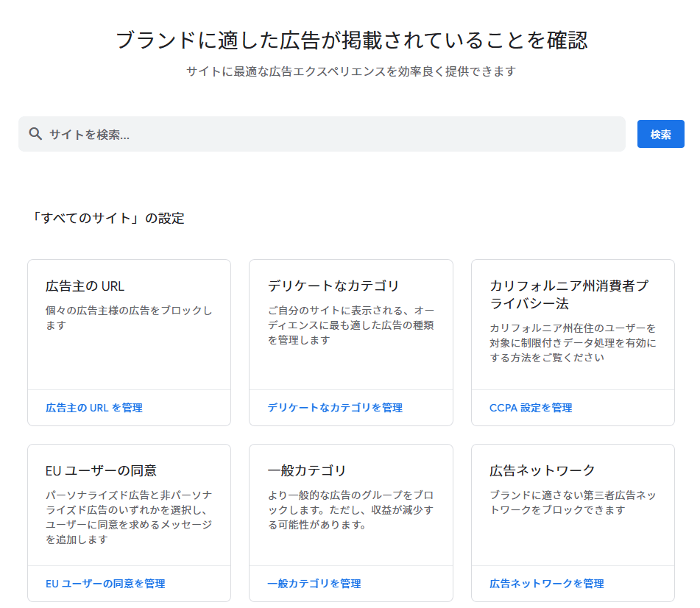Click description starting ブランドに適さない第三者広告
This screenshot has width=700, height=608.
(573, 502)
